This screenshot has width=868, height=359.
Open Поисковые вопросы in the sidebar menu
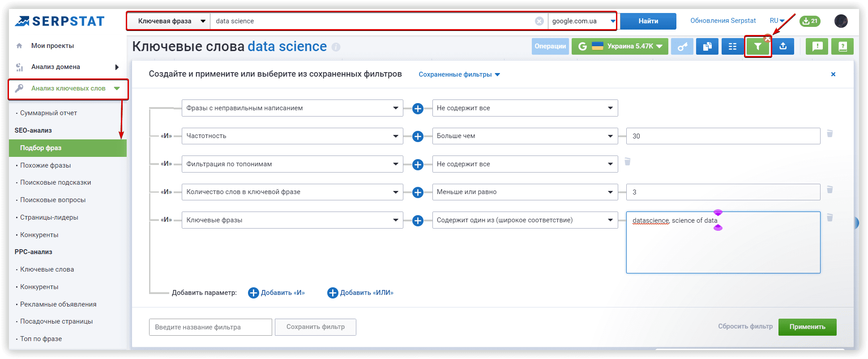53,200
